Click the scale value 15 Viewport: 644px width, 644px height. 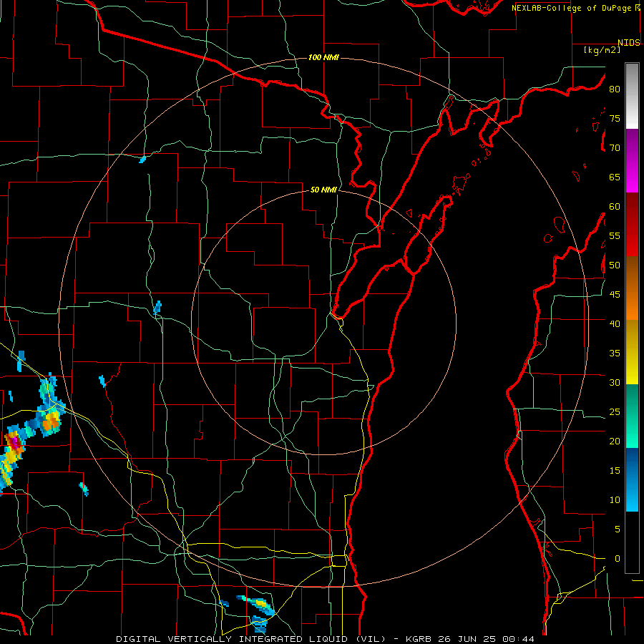click(x=615, y=471)
